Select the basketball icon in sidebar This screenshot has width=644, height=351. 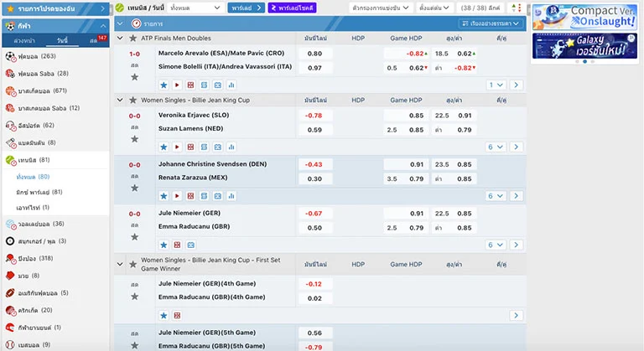pos(10,90)
